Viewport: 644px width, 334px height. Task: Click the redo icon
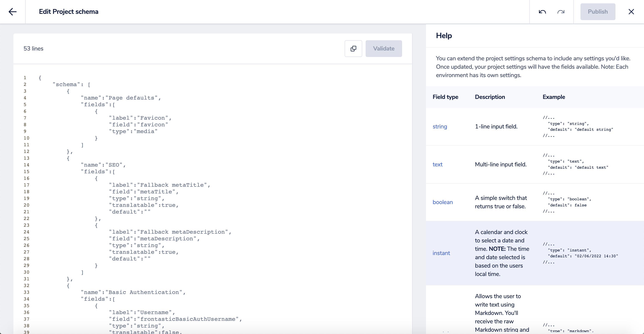[561, 12]
